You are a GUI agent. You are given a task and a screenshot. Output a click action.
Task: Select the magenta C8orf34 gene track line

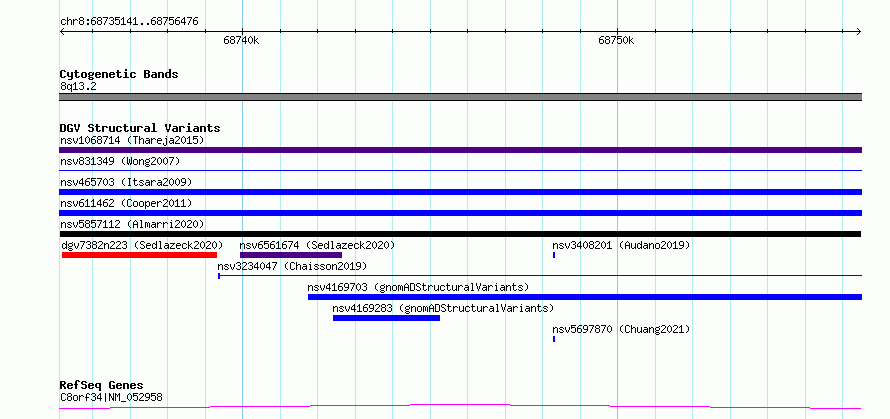coord(460,407)
